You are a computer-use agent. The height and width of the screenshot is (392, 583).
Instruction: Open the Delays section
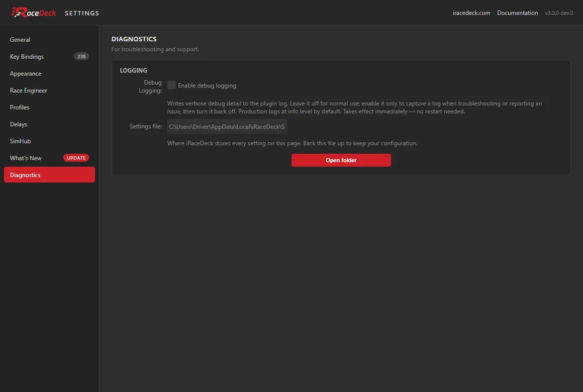pyautogui.click(x=49, y=124)
